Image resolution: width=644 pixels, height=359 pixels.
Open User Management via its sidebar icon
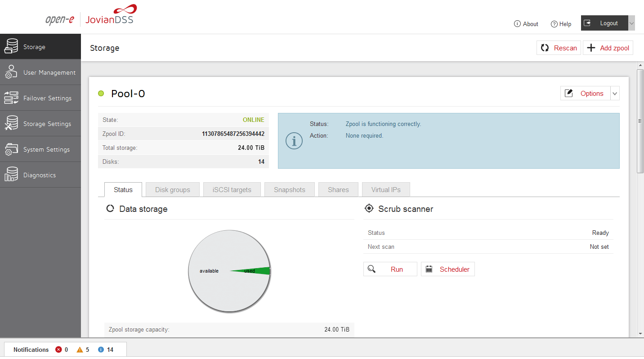pyautogui.click(x=11, y=72)
